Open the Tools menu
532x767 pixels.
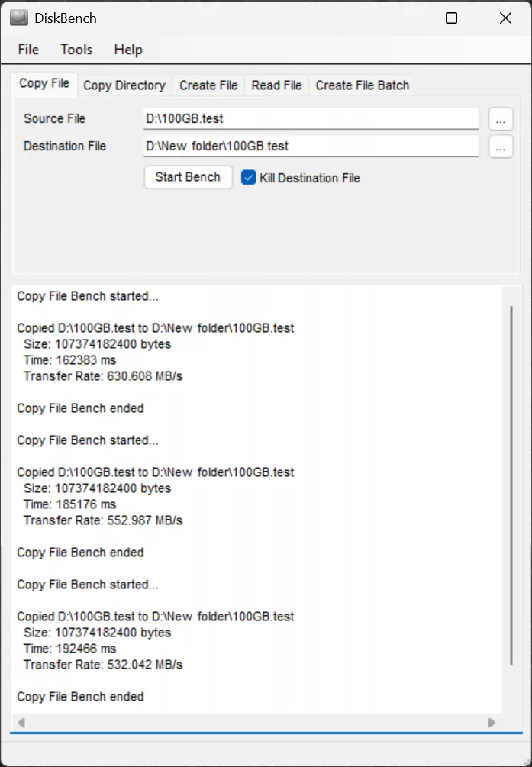coord(76,50)
